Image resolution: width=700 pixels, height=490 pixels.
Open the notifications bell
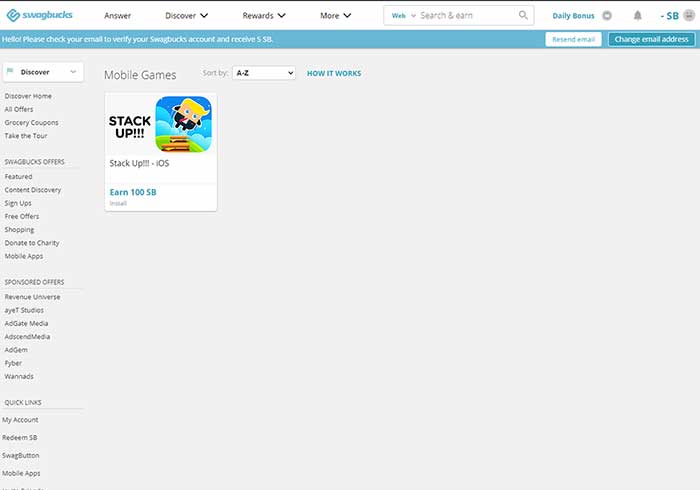pyautogui.click(x=638, y=16)
